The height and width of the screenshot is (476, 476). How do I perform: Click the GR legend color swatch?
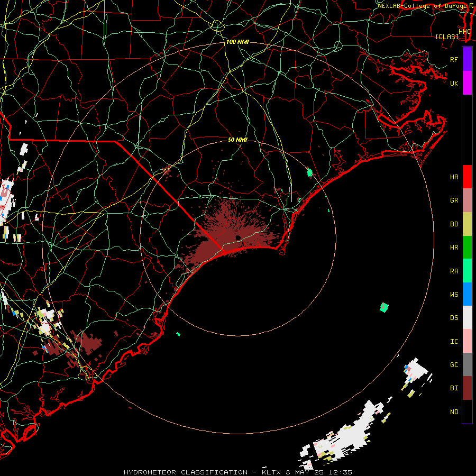point(467,200)
